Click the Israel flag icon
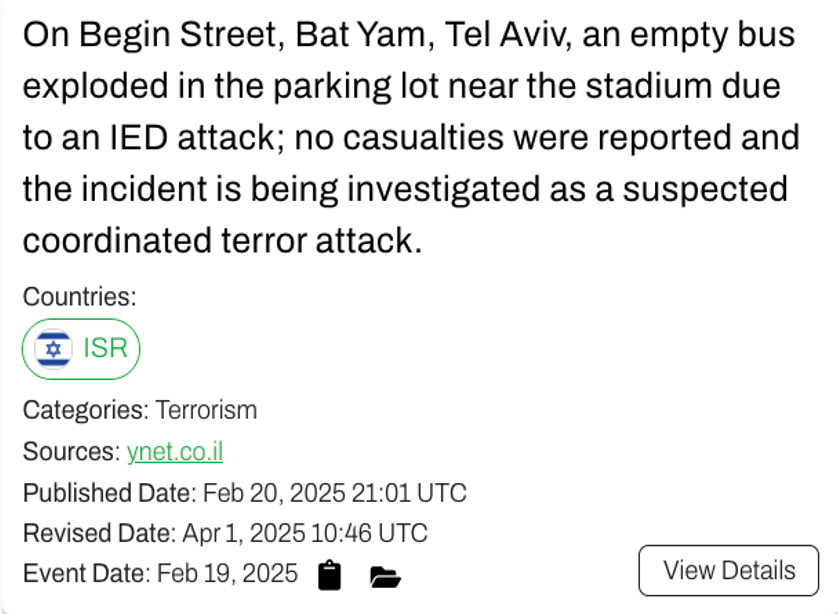 (x=53, y=349)
